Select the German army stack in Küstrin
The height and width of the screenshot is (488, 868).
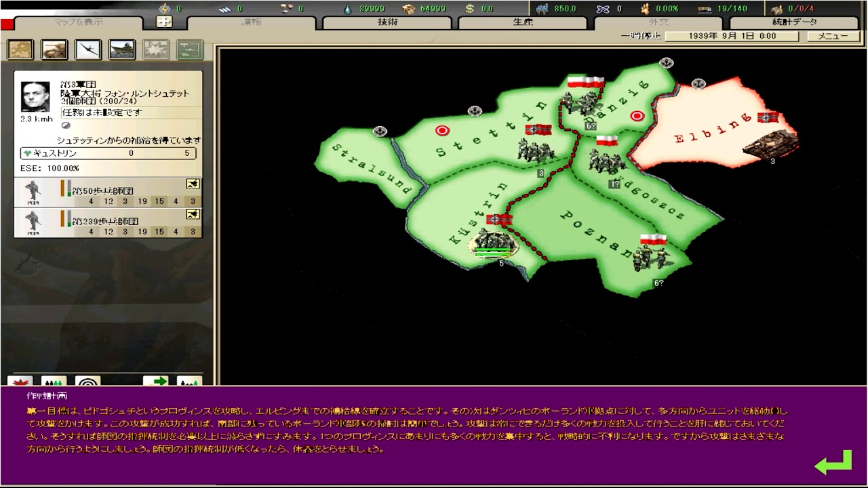point(493,243)
